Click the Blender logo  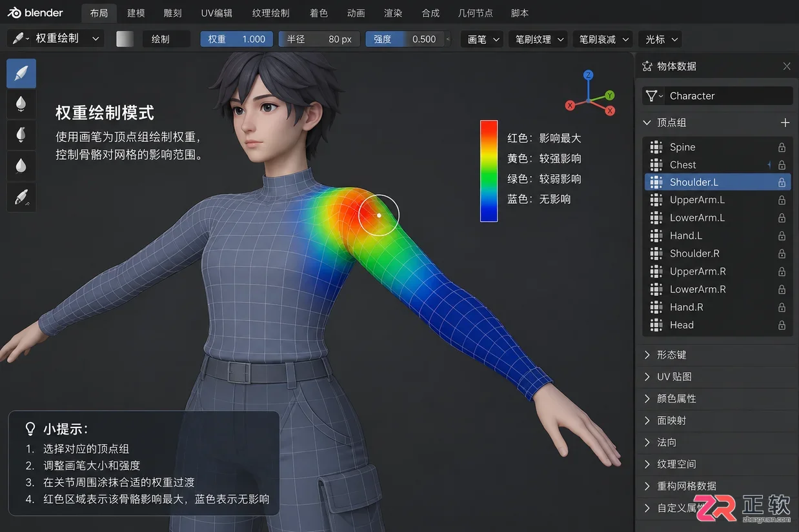click(x=36, y=12)
